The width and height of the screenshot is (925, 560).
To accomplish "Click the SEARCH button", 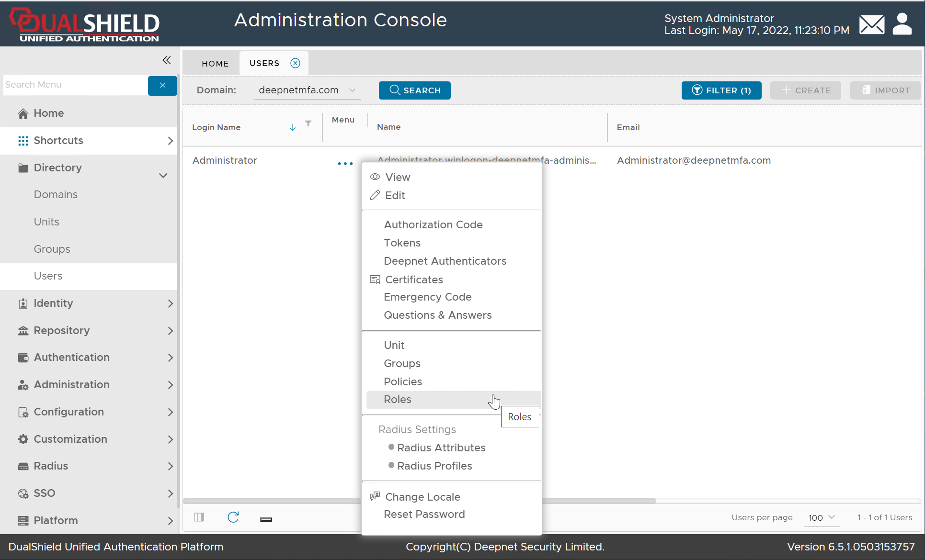I will coord(414,90).
